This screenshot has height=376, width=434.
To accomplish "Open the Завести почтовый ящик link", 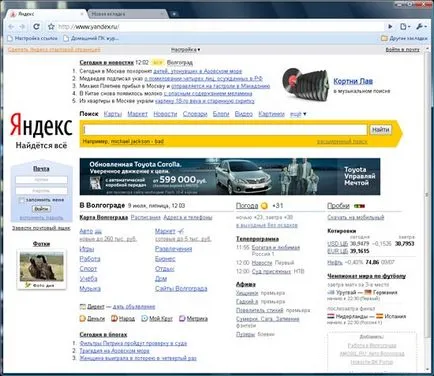I will [x=41, y=228].
